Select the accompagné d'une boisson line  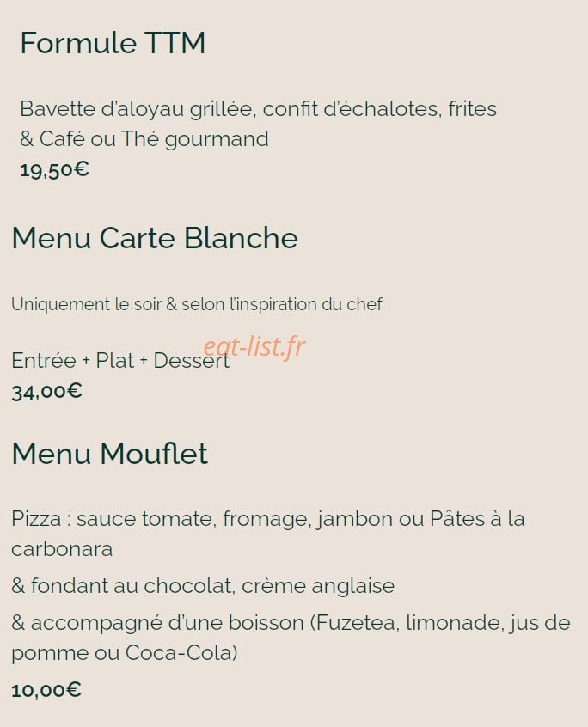(x=291, y=623)
